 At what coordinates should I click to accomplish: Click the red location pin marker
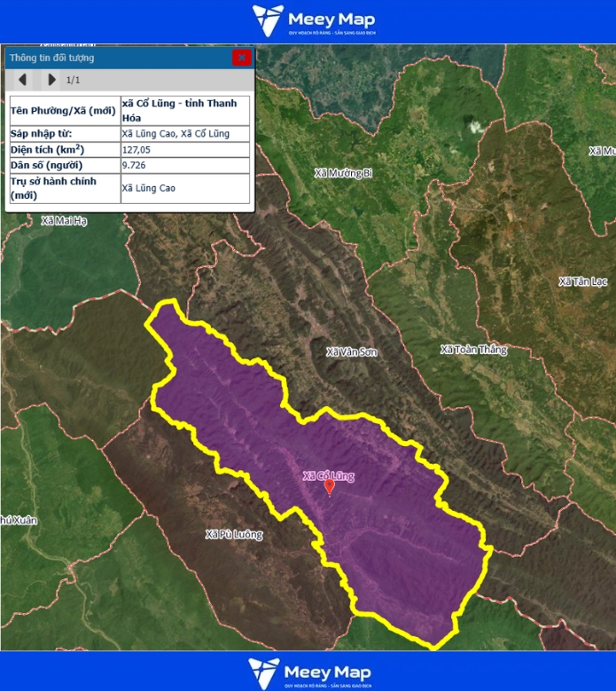330,486
